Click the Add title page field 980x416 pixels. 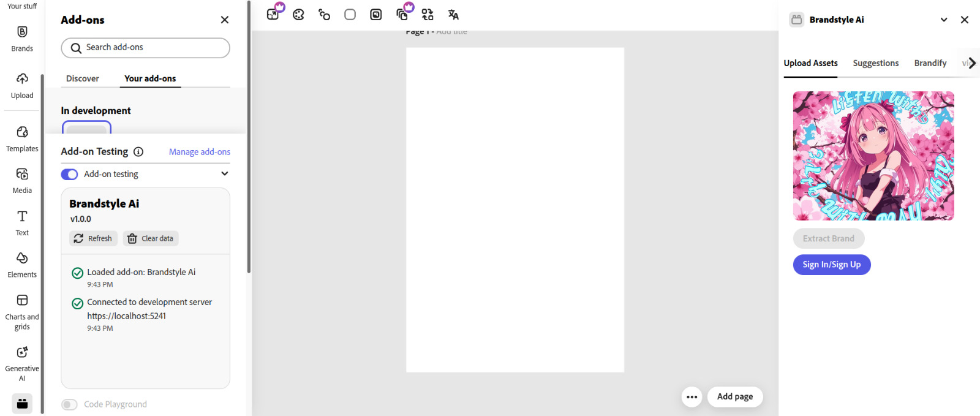451,31
